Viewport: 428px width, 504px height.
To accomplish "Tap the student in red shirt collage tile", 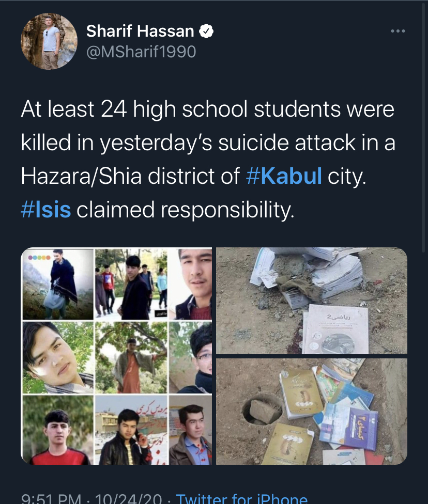I will [x=57, y=430].
